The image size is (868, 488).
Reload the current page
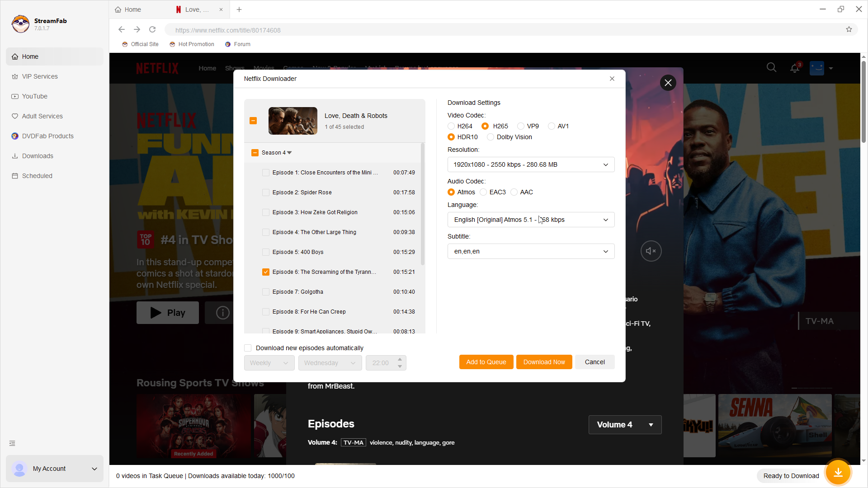tap(152, 29)
